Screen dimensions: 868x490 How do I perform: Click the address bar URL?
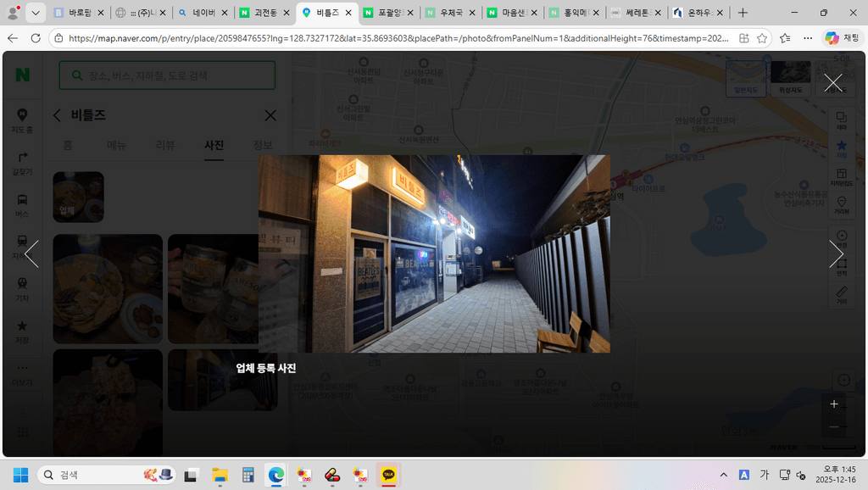(x=398, y=38)
